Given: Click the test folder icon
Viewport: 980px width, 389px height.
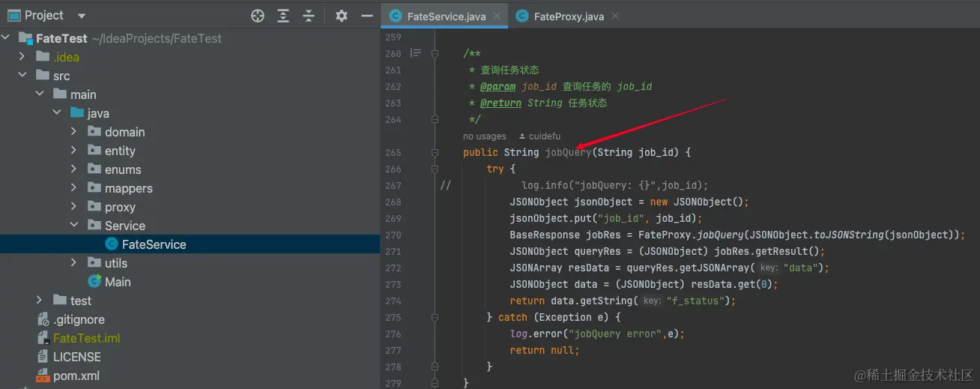Looking at the screenshot, I should 60,301.
